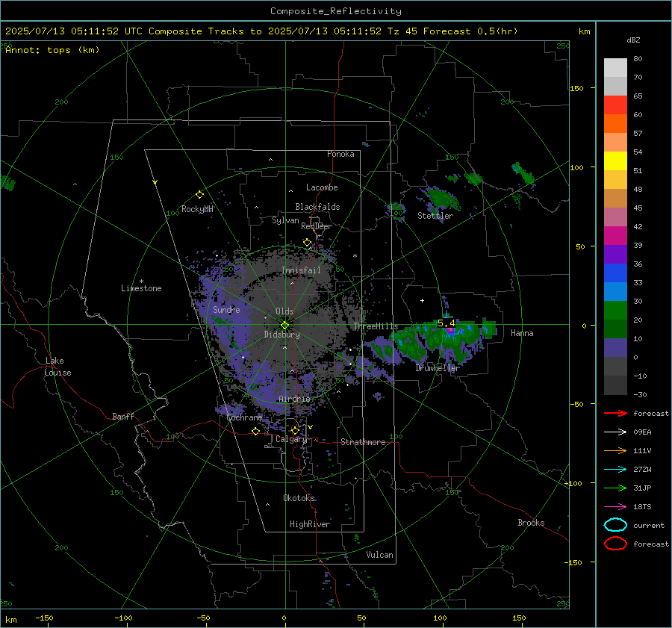Click the red forecast arrow in the legend

coord(615,413)
